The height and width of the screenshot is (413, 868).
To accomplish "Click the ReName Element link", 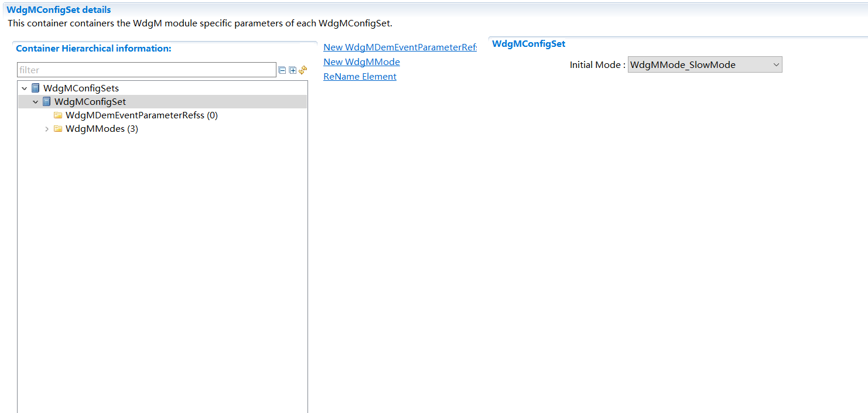I will pos(360,77).
